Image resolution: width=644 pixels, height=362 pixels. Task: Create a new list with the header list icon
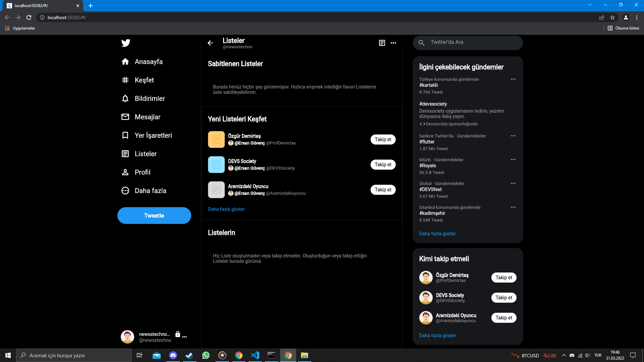tap(382, 43)
